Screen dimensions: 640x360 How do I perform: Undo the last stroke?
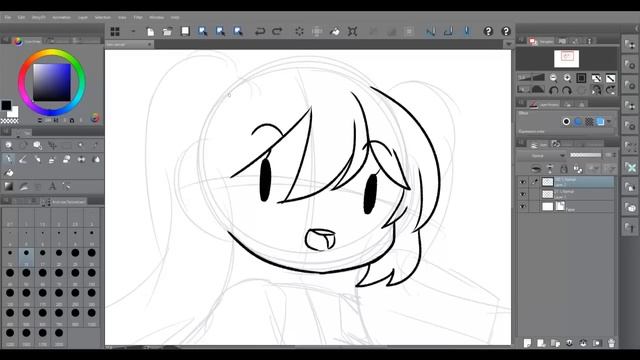click(260, 31)
